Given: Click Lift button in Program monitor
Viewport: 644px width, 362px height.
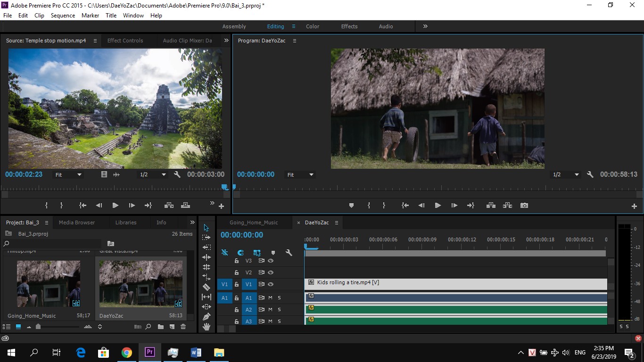Looking at the screenshot, I should pos(491,206).
